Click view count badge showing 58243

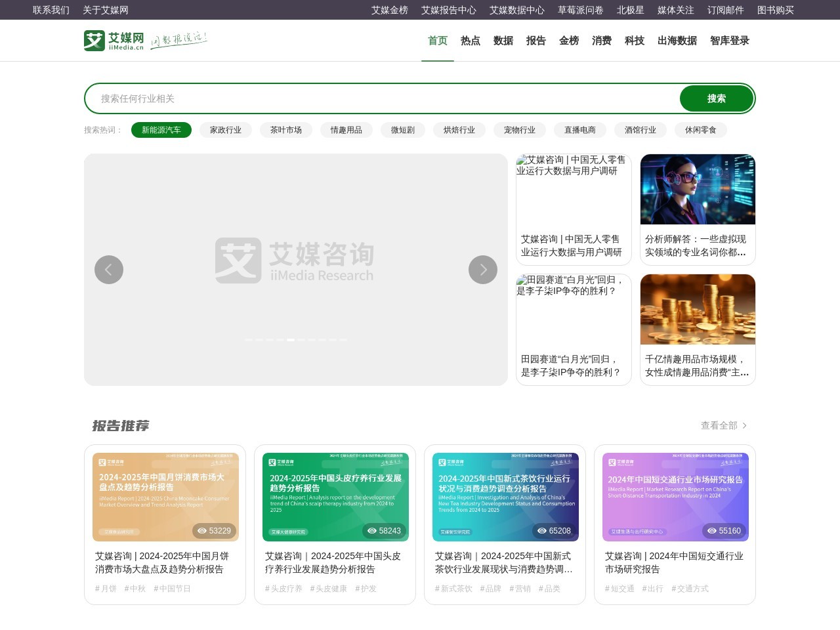[385, 531]
